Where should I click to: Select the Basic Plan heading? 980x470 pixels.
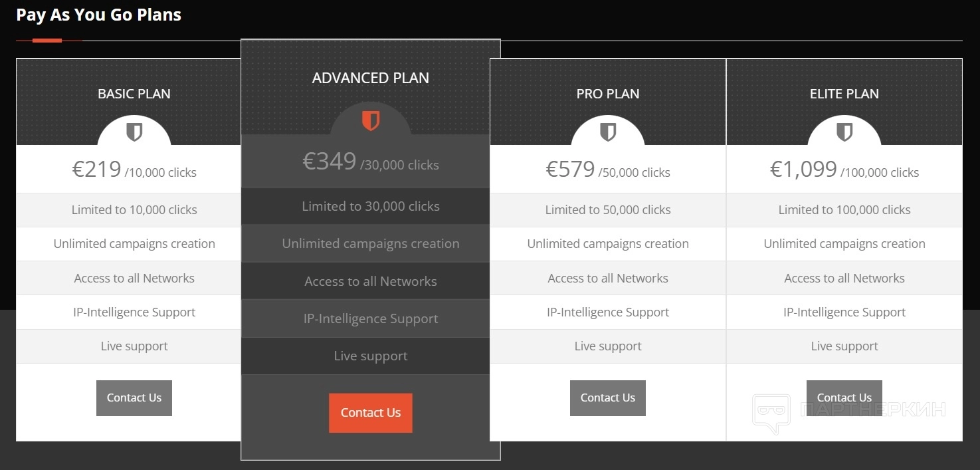coord(134,94)
